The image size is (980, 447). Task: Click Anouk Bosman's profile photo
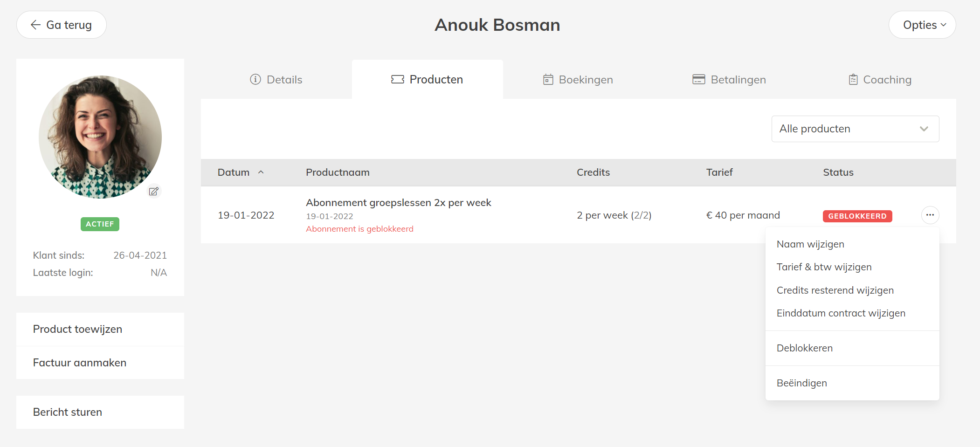pos(100,137)
